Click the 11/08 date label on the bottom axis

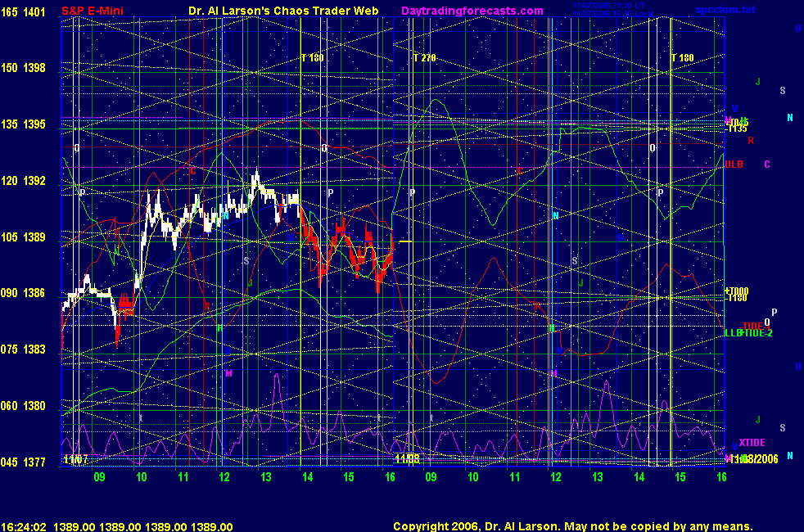tap(408, 459)
